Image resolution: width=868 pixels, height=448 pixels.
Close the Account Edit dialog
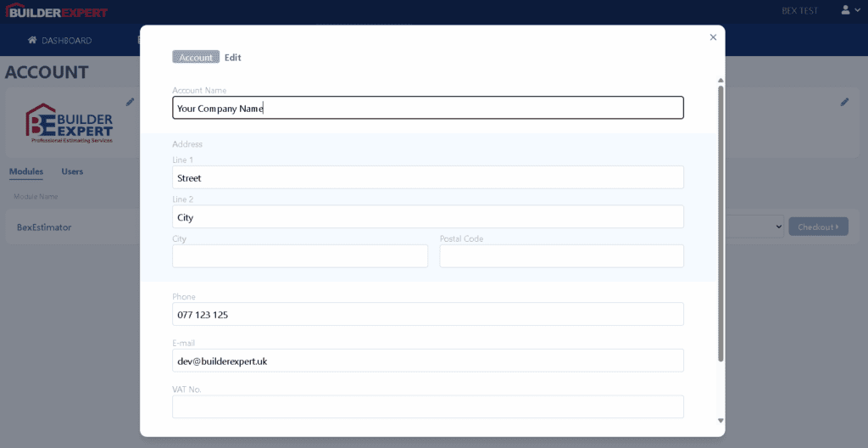click(x=712, y=37)
